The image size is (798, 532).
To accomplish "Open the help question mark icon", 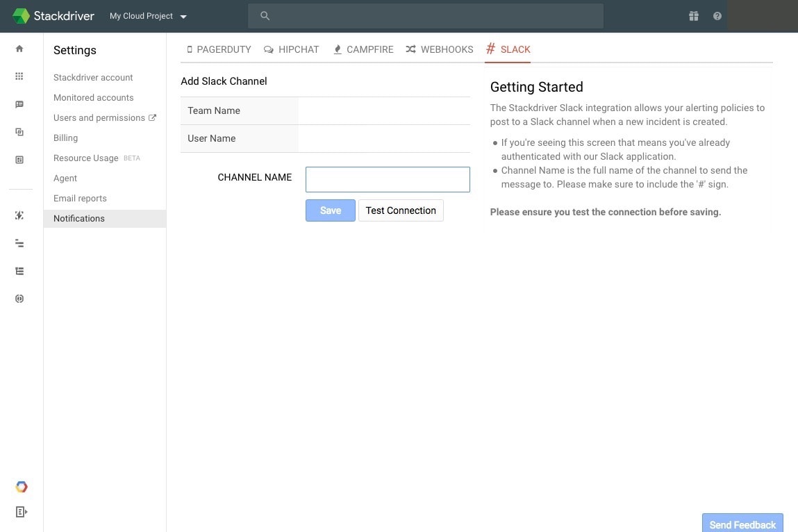I will tap(717, 16).
